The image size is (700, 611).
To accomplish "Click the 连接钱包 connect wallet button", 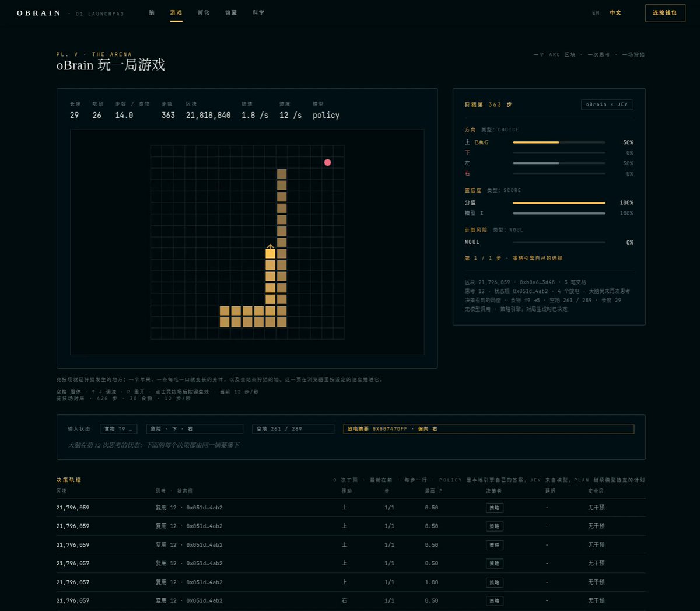I will tap(665, 13).
